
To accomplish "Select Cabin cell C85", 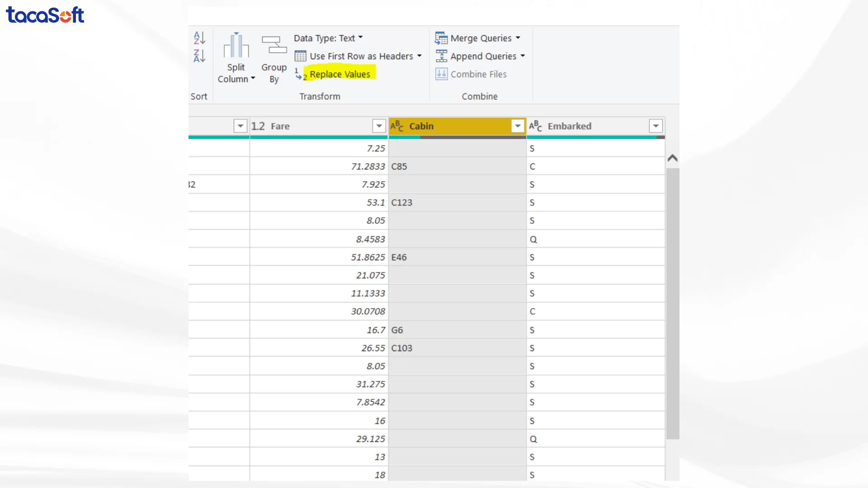I will click(x=457, y=166).
